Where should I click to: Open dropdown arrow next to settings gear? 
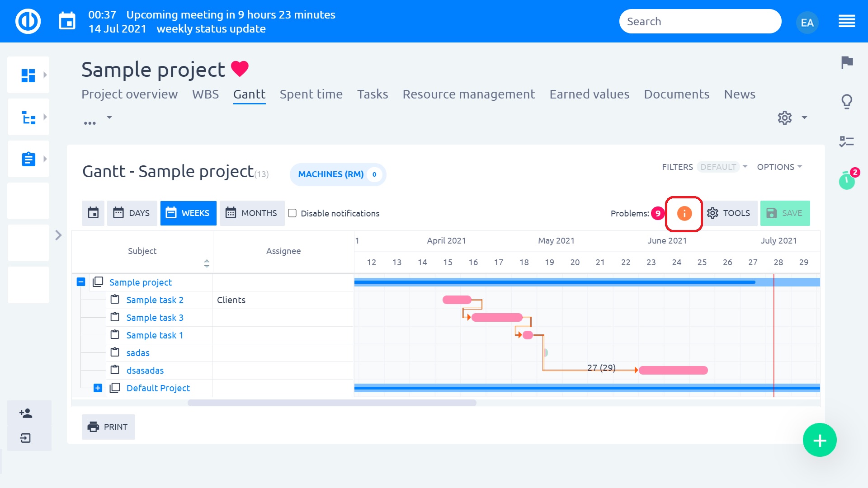804,118
